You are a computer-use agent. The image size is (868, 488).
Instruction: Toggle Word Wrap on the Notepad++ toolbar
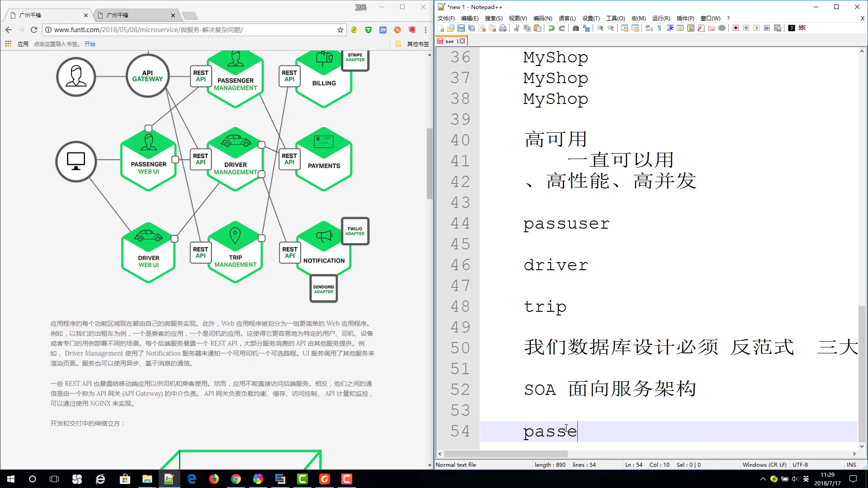[x=649, y=28]
